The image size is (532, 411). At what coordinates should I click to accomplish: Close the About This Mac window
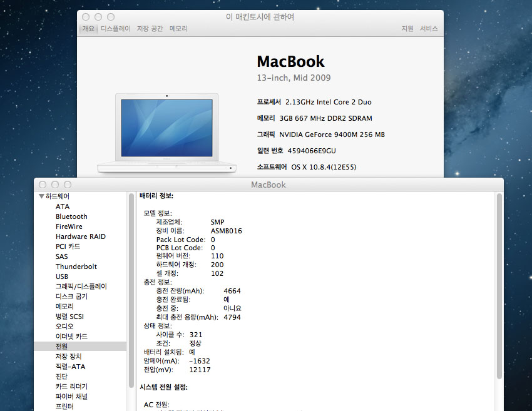[86, 17]
